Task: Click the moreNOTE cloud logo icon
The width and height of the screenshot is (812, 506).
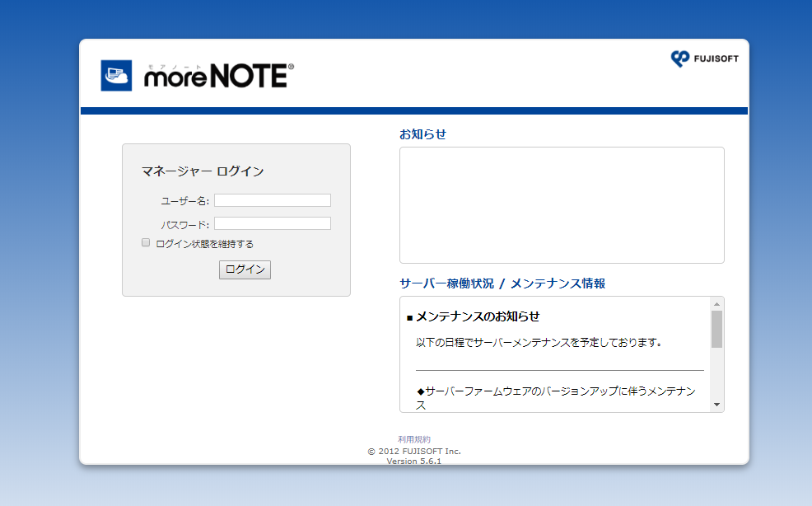Action: 116,75
